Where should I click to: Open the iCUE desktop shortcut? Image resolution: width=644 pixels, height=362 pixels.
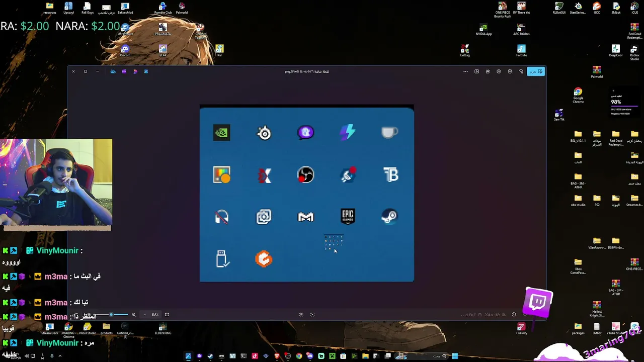634,8
